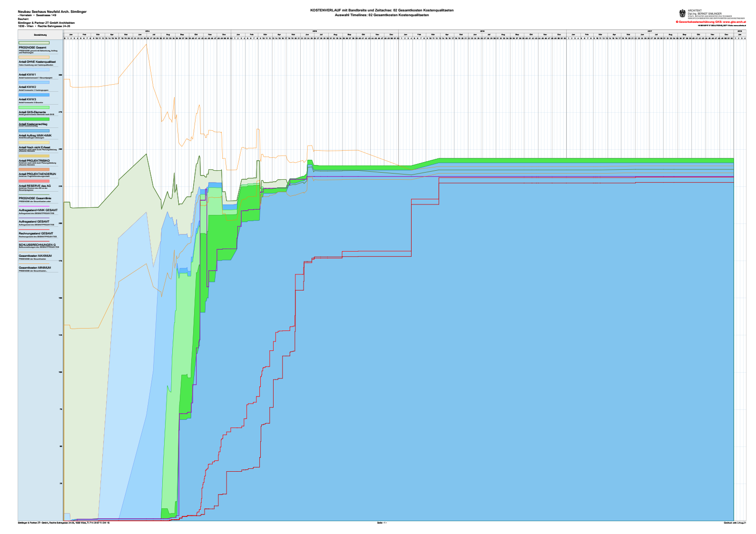This screenshot has width=756, height=534.
Task: Select the Anteil RESERVE des AG swatch
Action: click(x=34, y=181)
